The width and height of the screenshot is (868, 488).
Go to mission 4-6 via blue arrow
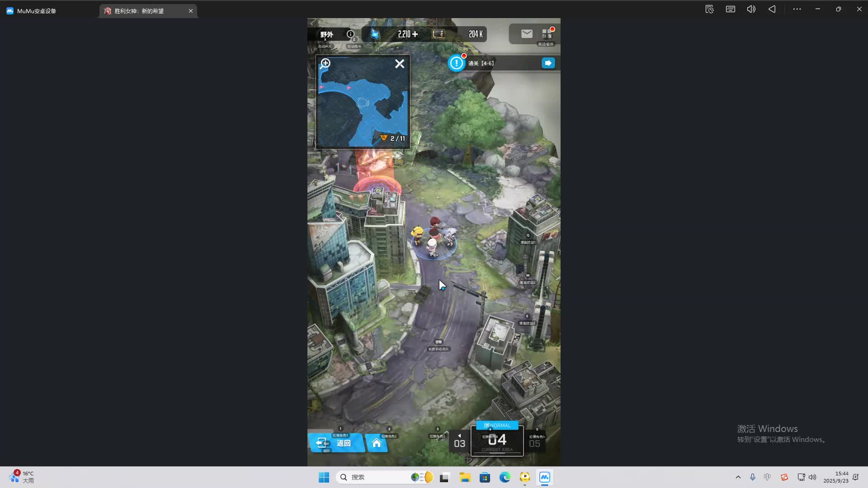pyautogui.click(x=548, y=63)
